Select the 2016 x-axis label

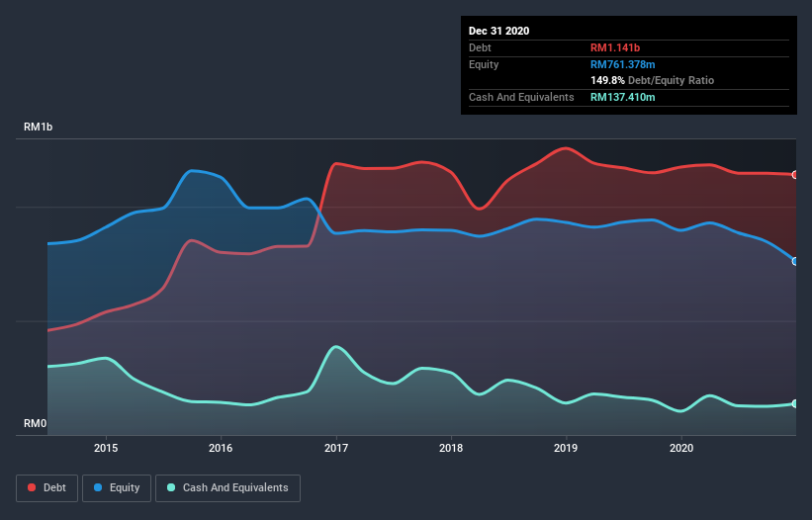(221, 448)
